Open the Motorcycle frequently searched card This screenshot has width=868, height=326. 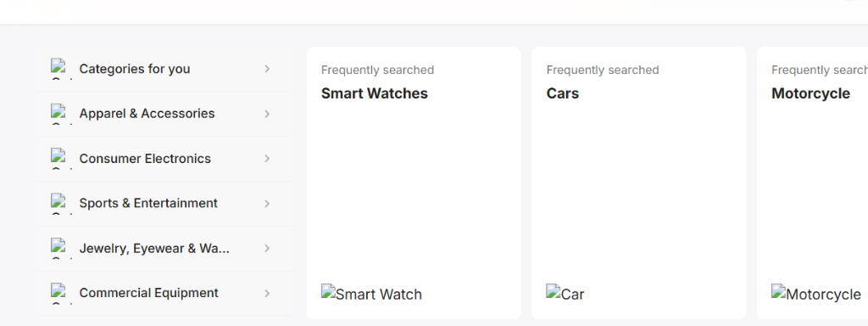tap(812, 183)
